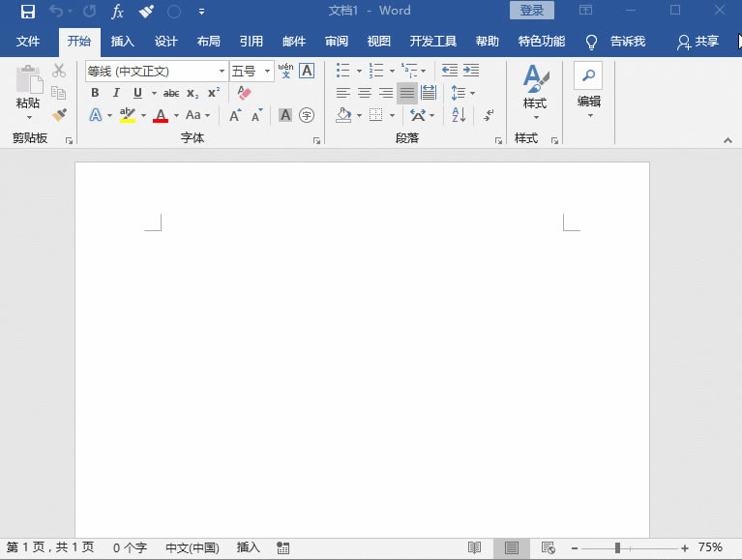Screen dimensions: 742x560
Task: Click the Cut scissors icon
Action: pos(59,71)
